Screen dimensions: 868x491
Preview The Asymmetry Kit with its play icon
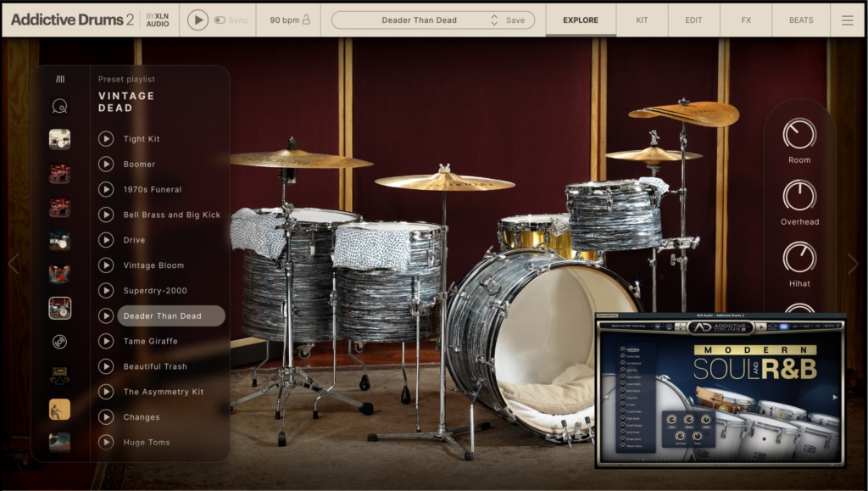[x=106, y=392]
